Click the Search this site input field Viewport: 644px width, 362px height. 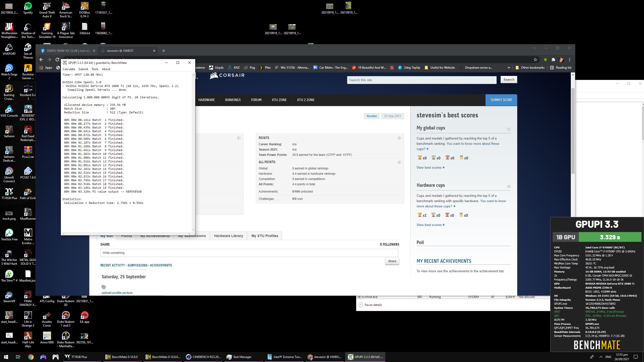pyautogui.click(x=422, y=80)
